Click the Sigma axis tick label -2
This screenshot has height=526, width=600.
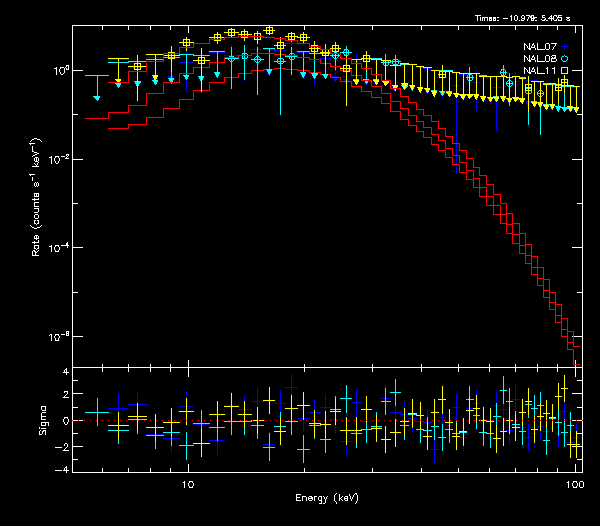(x=63, y=446)
